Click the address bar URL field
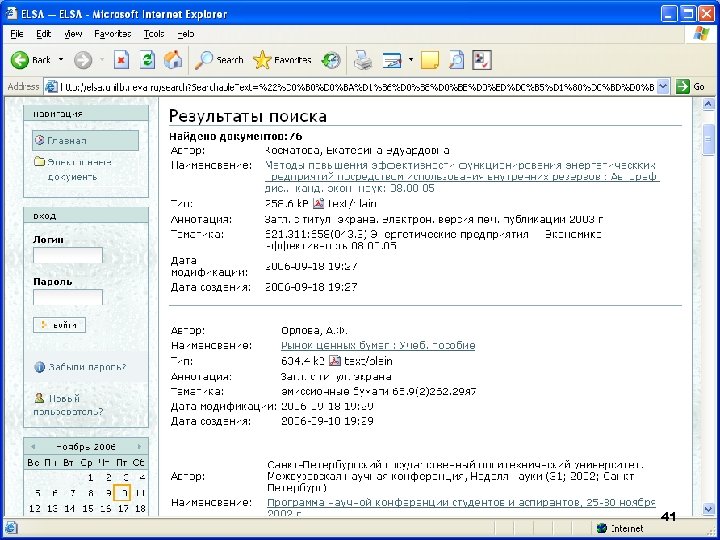This screenshot has width=720, height=540. (356, 86)
